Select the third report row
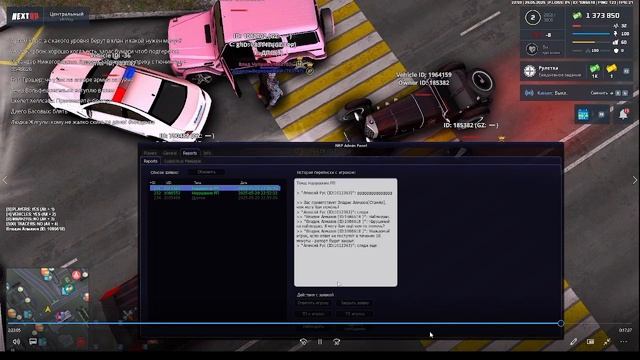 (215, 198)
